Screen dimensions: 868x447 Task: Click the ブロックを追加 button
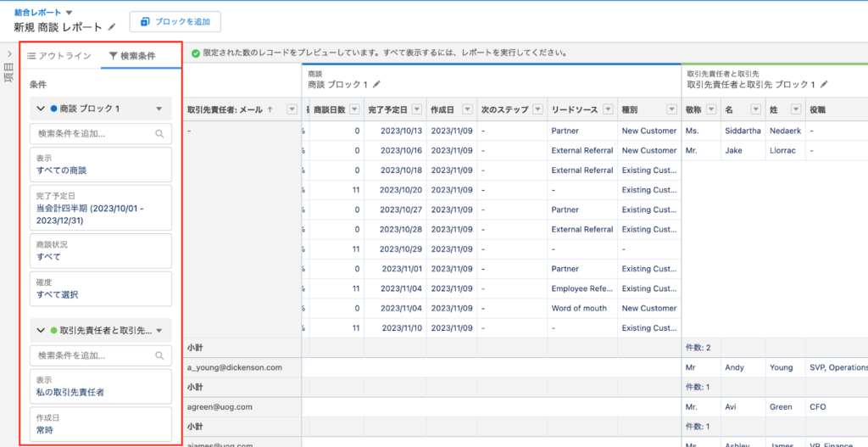click(175, 21)
